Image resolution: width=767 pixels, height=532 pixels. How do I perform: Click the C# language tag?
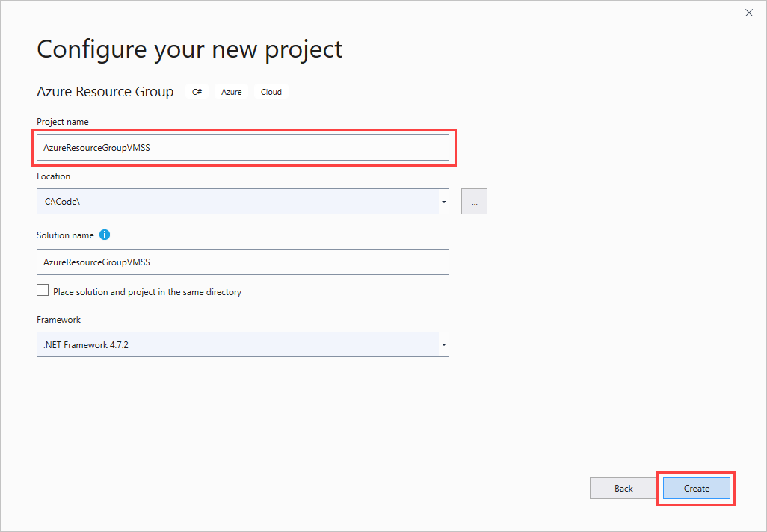click(x=197, y=92)
